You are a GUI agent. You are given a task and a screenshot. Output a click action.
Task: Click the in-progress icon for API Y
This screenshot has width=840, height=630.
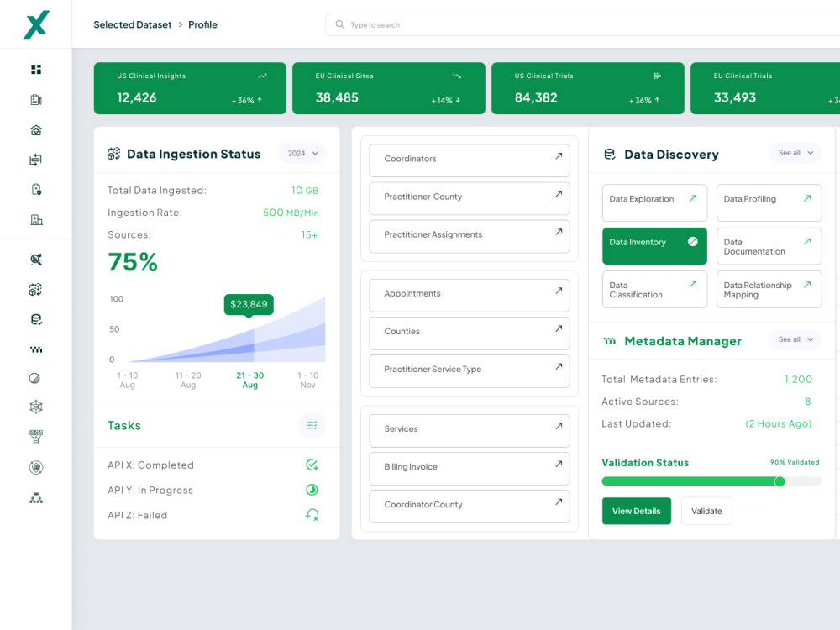point(312,490)
